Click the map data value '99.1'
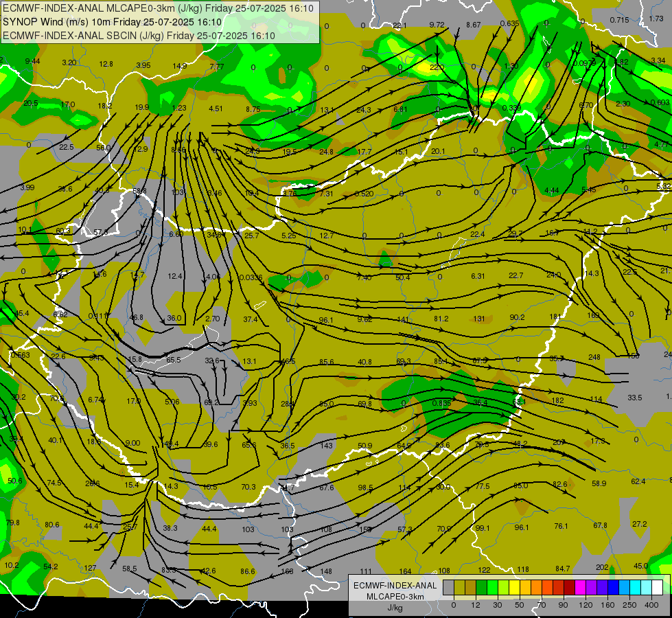 (x=483, y=528)
